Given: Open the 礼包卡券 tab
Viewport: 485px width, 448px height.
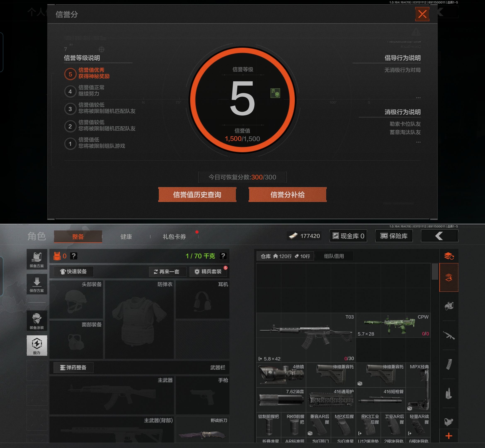Looking at the screenshot, I should click(174, 237).
